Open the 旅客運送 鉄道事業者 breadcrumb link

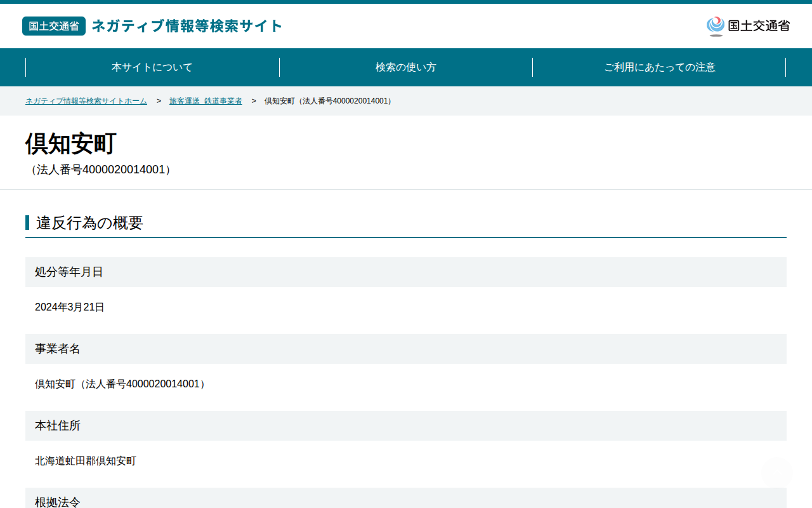pos(206,101)
